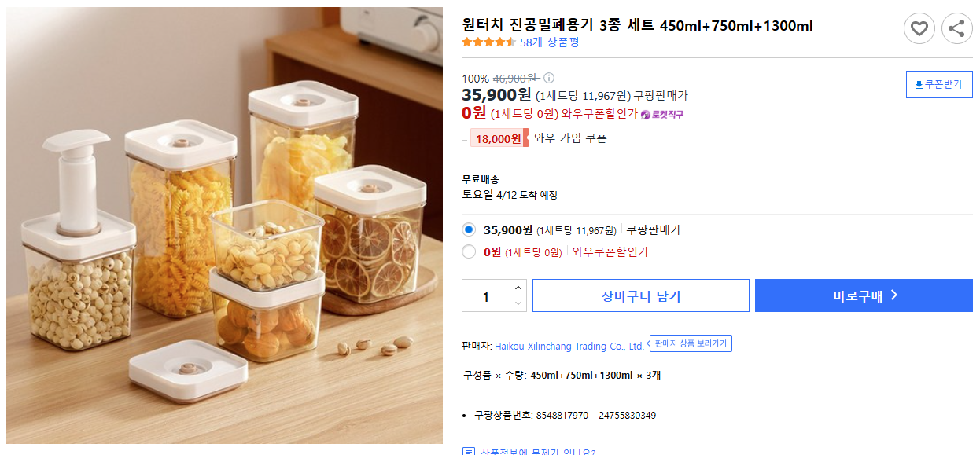Select the 35,900원 쿠팡판매가 radio button
980x455 pixels.
click(x=468, y=228)
